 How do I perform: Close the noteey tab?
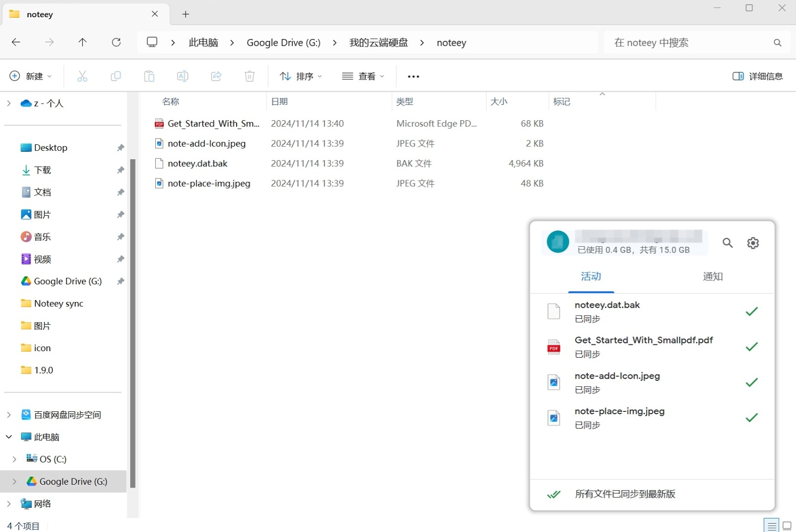155,14
